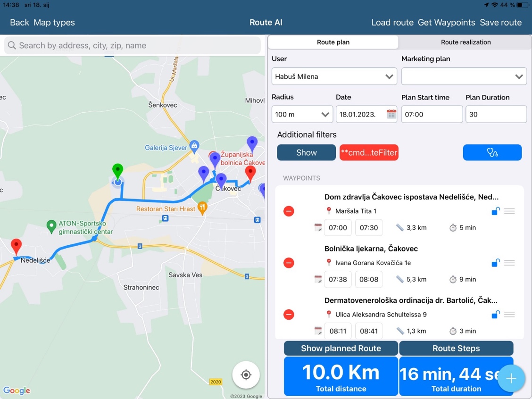This screenshot has height=399, width=532.
Task: Toggle lock on Dom zdravlja Čakovec waypoint
Action: [x=495, y=211]
